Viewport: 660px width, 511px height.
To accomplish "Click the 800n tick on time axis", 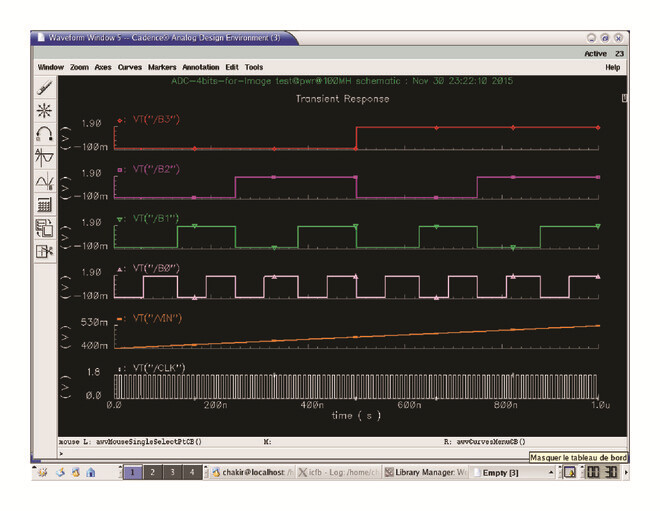I will coord(506,405).
